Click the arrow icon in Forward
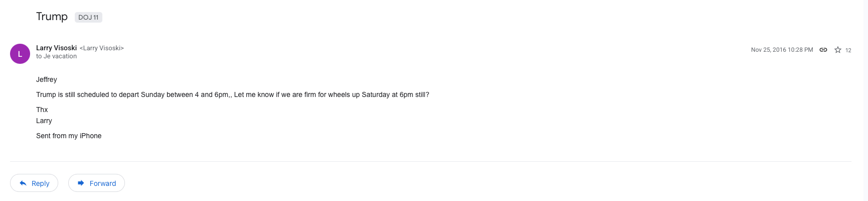This screenshot has width=868, height=201. pyautogui.click(x=81, y=183)
